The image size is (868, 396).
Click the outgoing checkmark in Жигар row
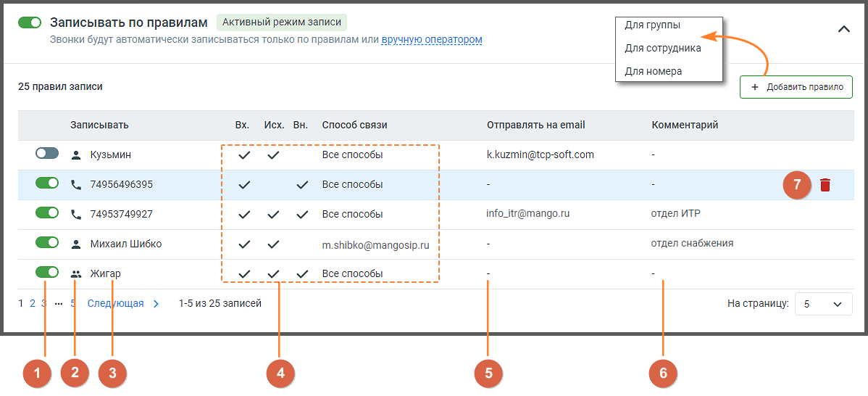coord(273,273)
